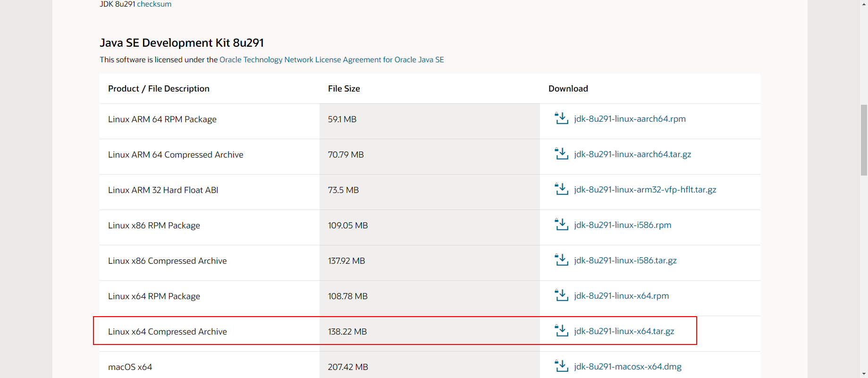Download jdk-8u291-linux-aarch64.tar.gz link
Image resolution: width=868 pixels, height=378 pixels.
632,154
